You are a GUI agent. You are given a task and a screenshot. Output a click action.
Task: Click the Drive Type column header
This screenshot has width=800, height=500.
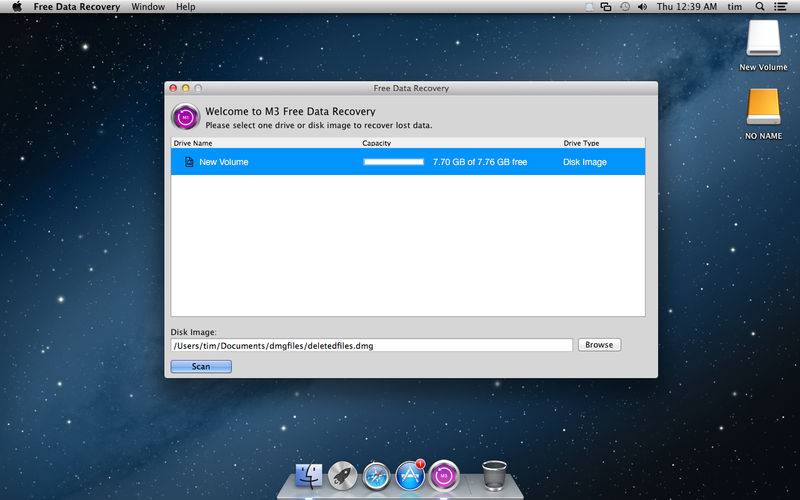(x=581, y=143)
